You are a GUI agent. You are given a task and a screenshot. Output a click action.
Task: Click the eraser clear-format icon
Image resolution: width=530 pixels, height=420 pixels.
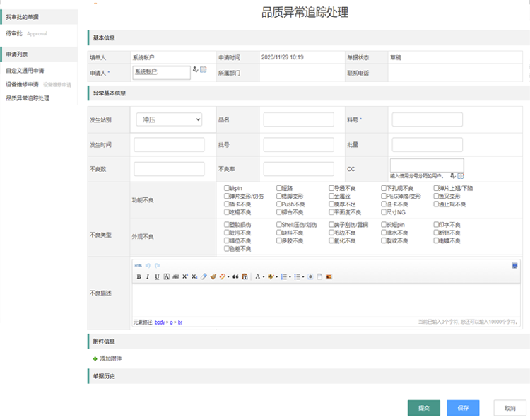click(204, 276)
